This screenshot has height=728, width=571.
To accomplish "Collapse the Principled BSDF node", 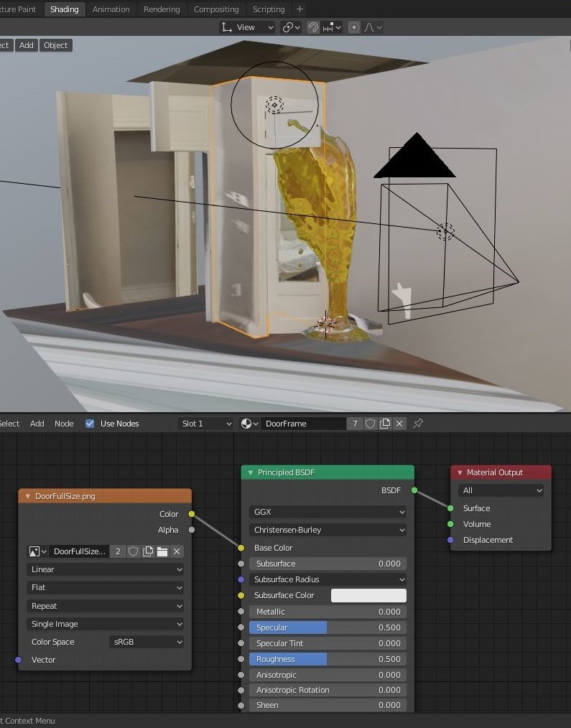I will [x=250, y=472].
